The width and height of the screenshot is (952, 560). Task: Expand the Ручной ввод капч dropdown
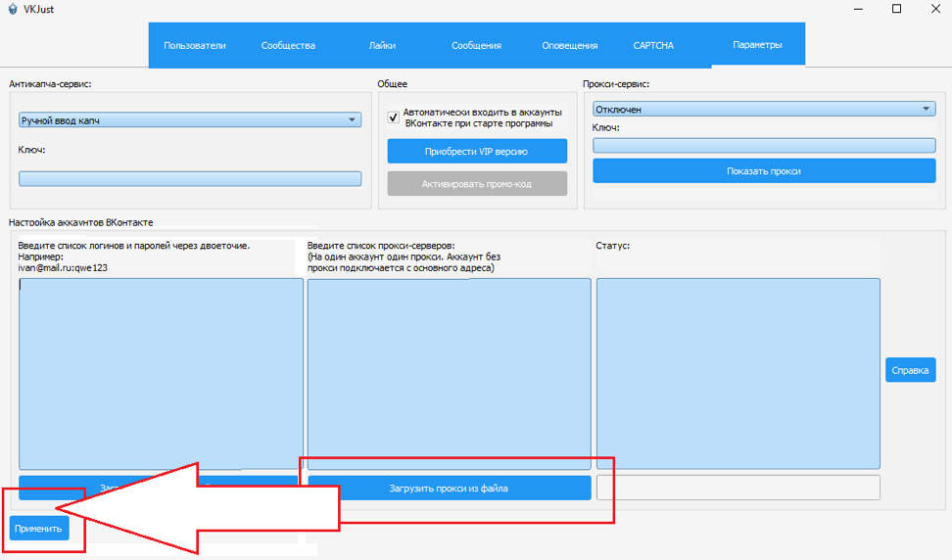190,120
